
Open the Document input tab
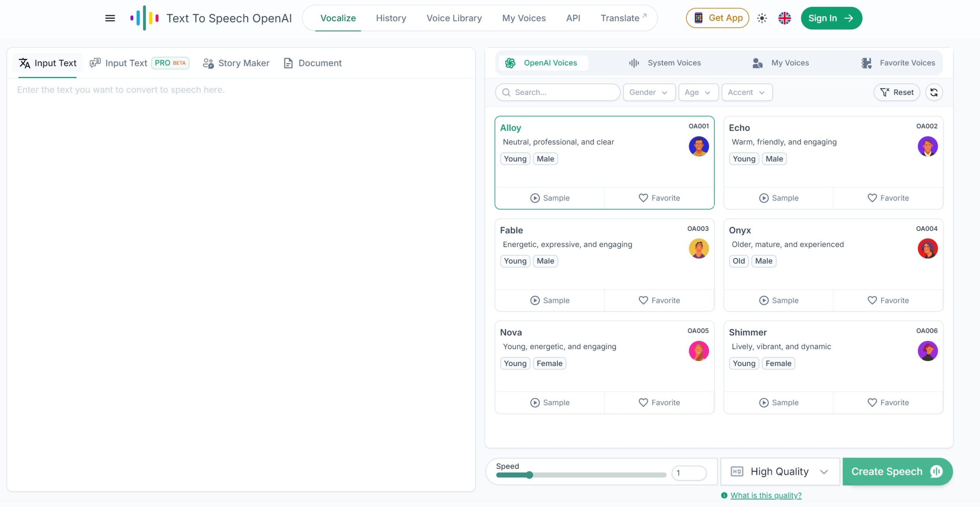point(312,63)
